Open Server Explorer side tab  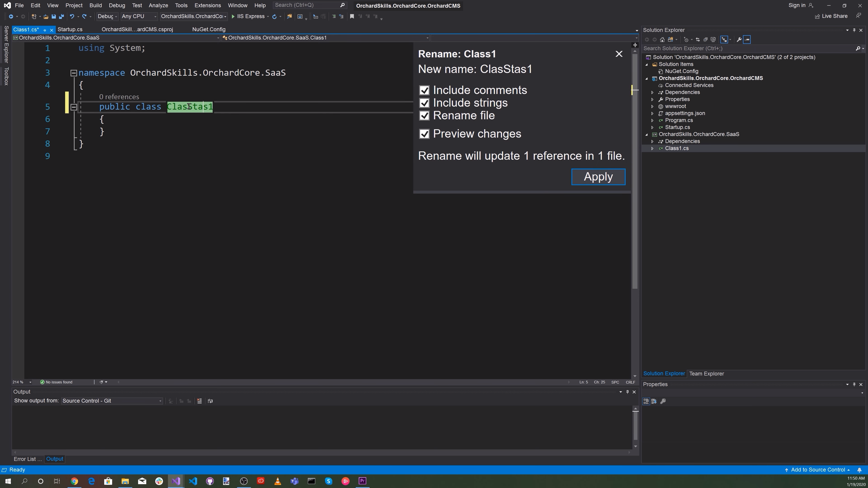(6, 45)
